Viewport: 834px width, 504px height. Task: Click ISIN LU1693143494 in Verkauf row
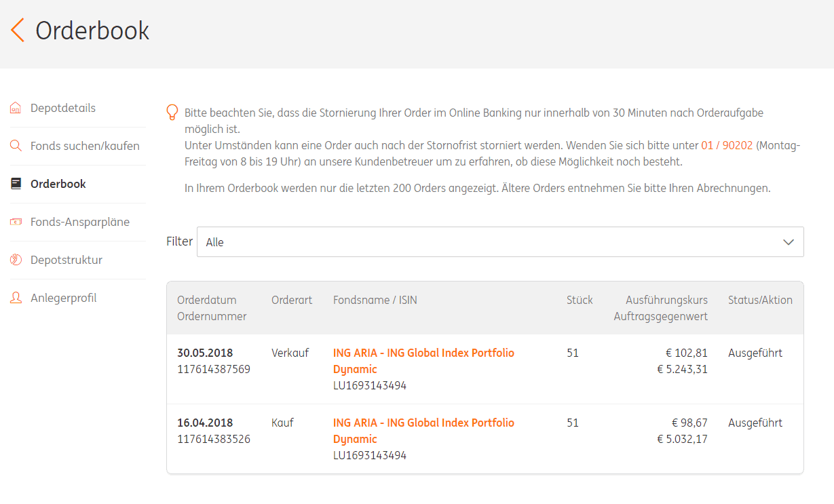(x=370, y=385)
